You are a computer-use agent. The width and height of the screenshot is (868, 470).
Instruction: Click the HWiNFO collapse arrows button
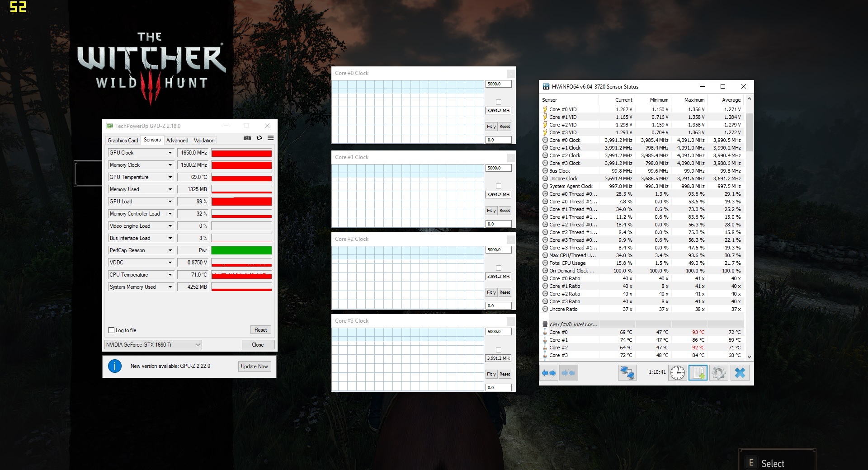pyautogui.click(x=568, y=373)
